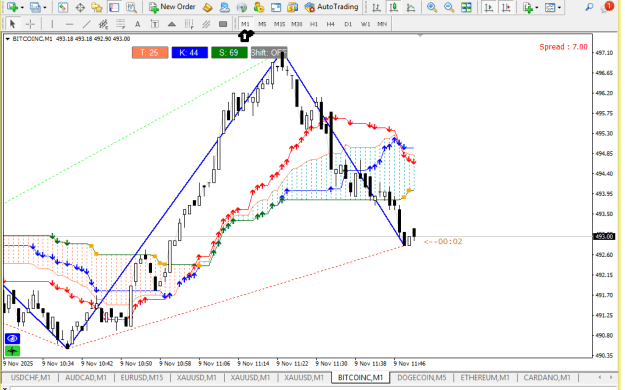Zoom out of the chart
This screenshot has width=625, height=390.
(x=449, y=7)
